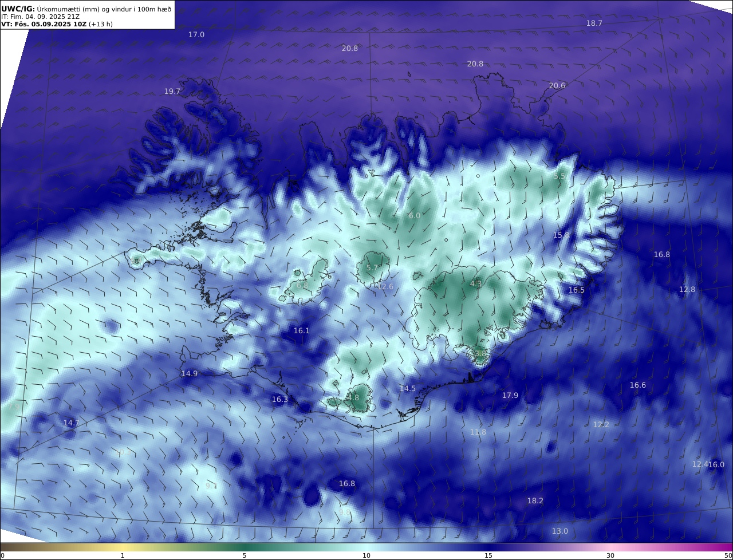The image size is (733, 560).
Task: Click the 5.5 value in northeast Iceland
Action: click(559, 177)
